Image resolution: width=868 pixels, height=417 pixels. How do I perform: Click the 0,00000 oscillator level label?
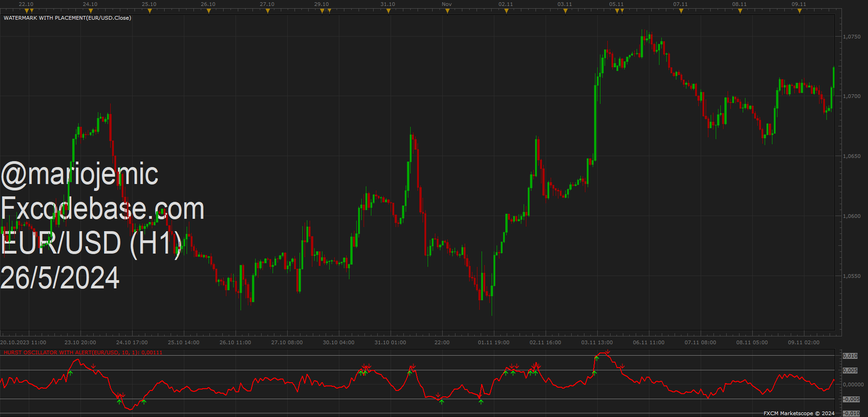pos(853,385)
